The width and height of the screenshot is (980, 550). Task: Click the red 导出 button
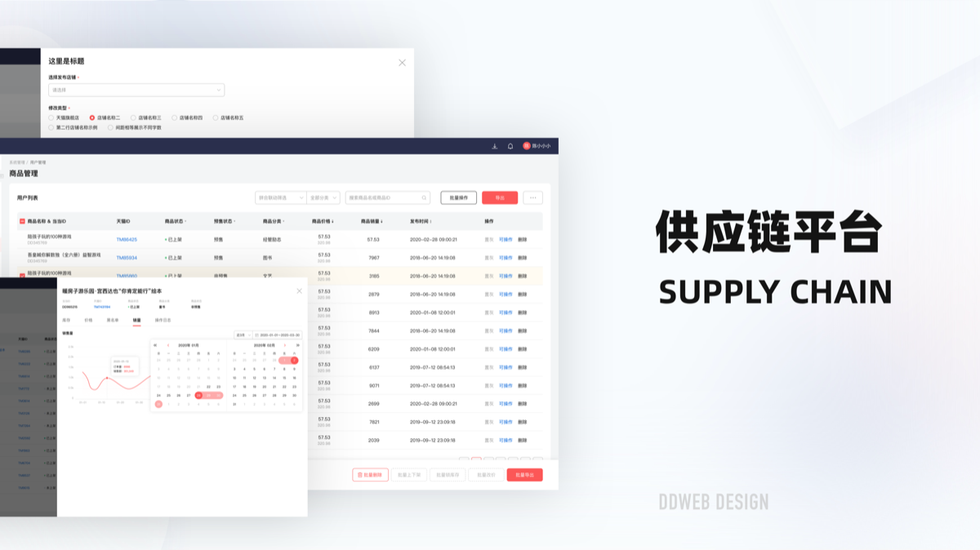coord(500,197)
